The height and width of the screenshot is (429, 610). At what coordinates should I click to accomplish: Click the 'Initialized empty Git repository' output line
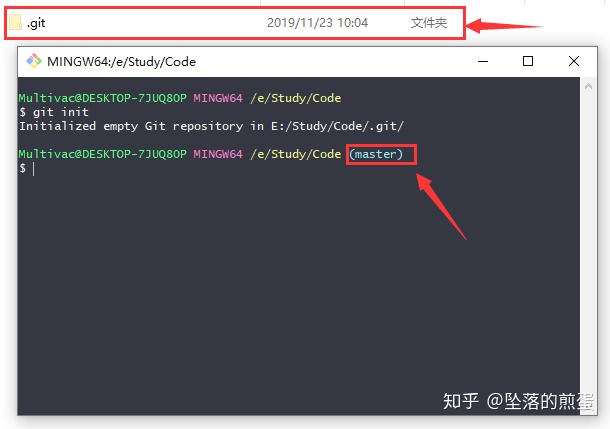(212, 126)
